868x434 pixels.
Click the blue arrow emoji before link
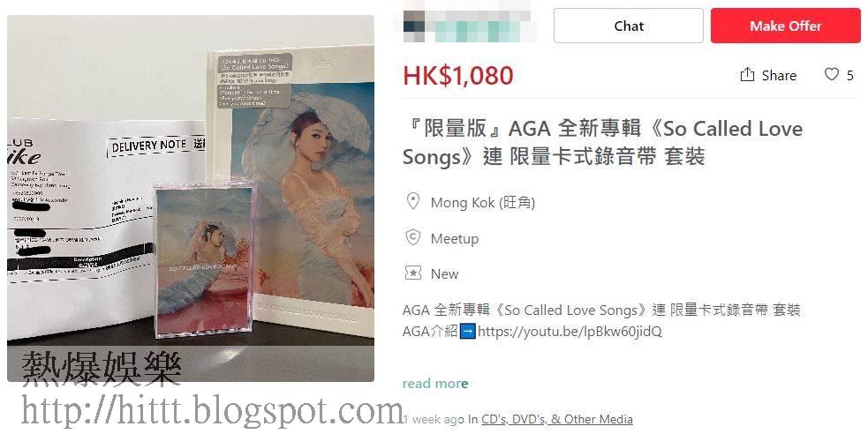(x=468, y=332)
